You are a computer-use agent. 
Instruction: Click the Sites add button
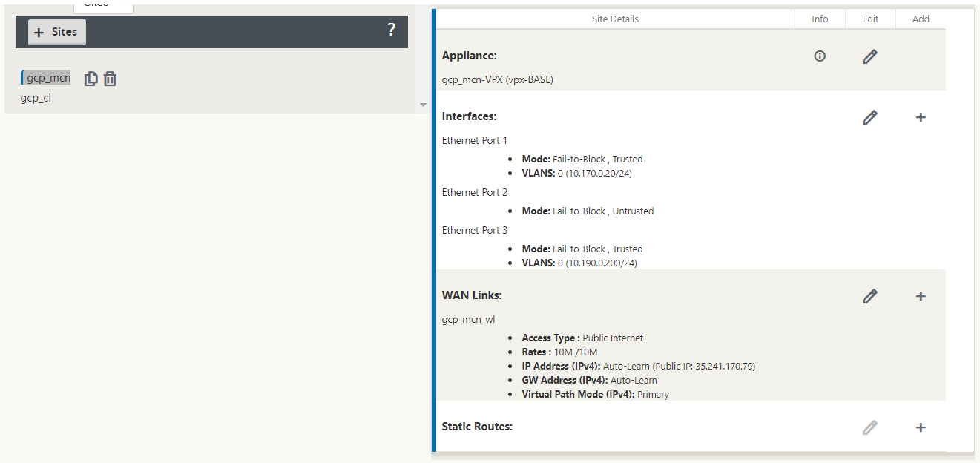pyautogui.click(x=57, y=32)
